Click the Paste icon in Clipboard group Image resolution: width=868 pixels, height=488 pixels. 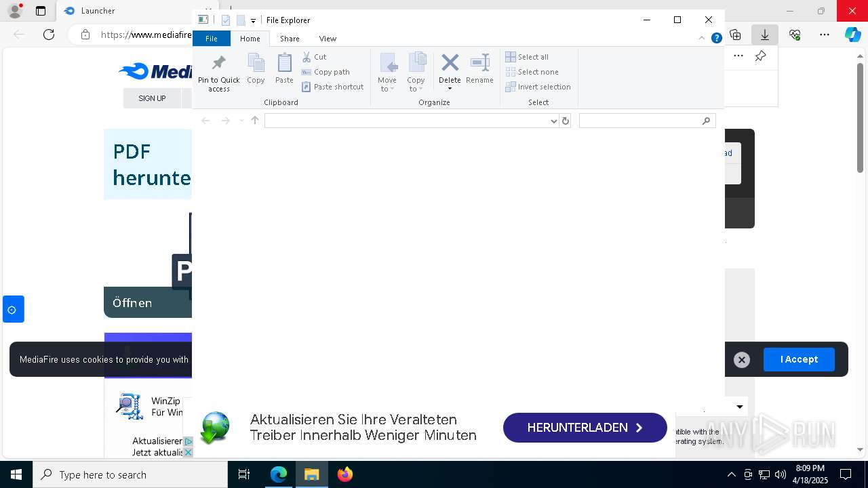click(x=284, y=69)
